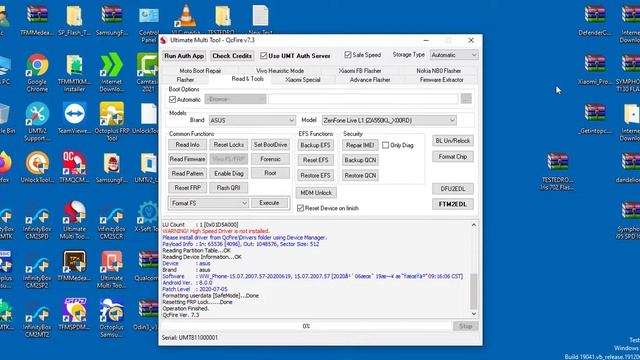Click the Reset FRP button

pyautogui.click(x=187, y=188)
